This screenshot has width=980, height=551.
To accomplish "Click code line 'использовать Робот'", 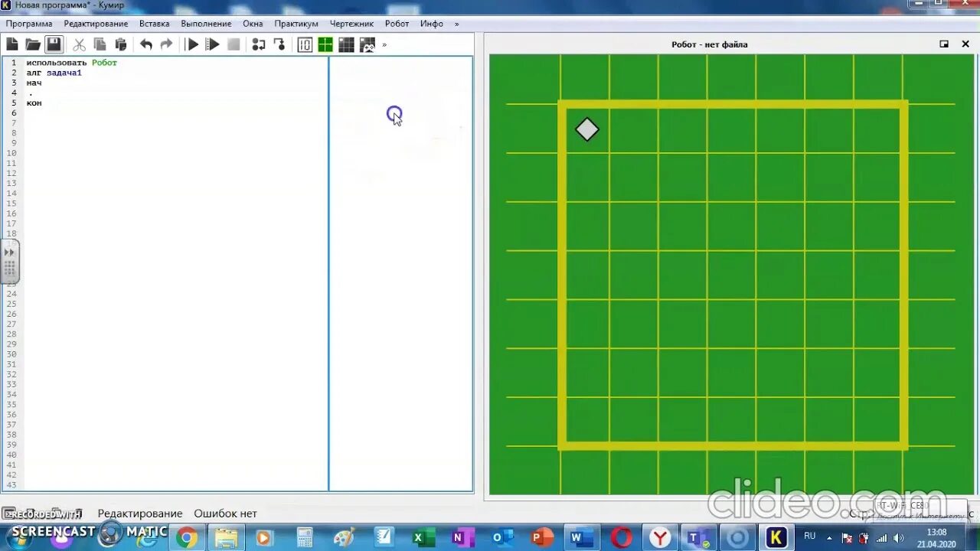I will [72, 63].
